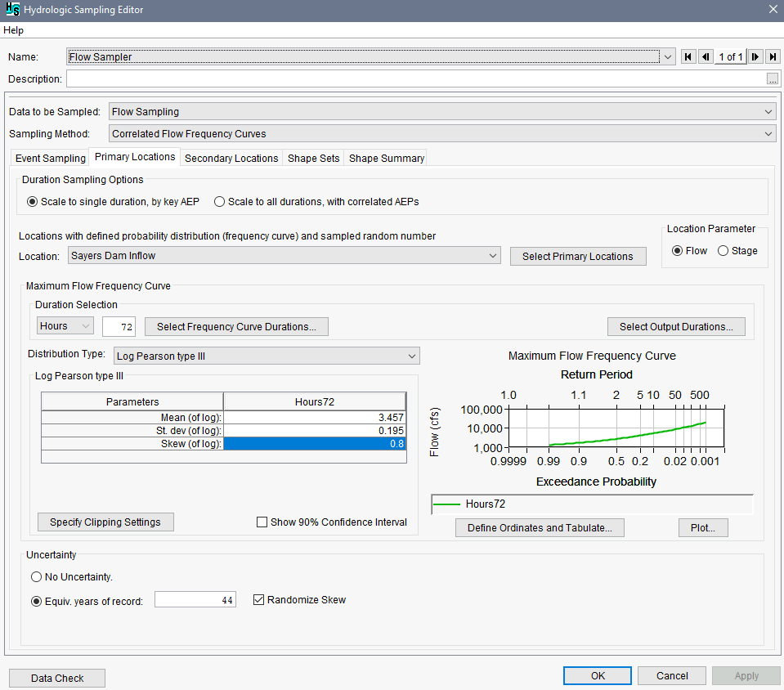
Task: Open Data to be Sampled dropdown
Action: [768, 111]
